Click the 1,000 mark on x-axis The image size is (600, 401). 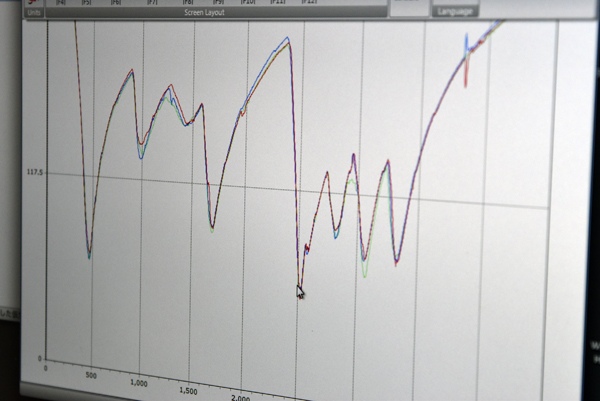click(138, 383)
